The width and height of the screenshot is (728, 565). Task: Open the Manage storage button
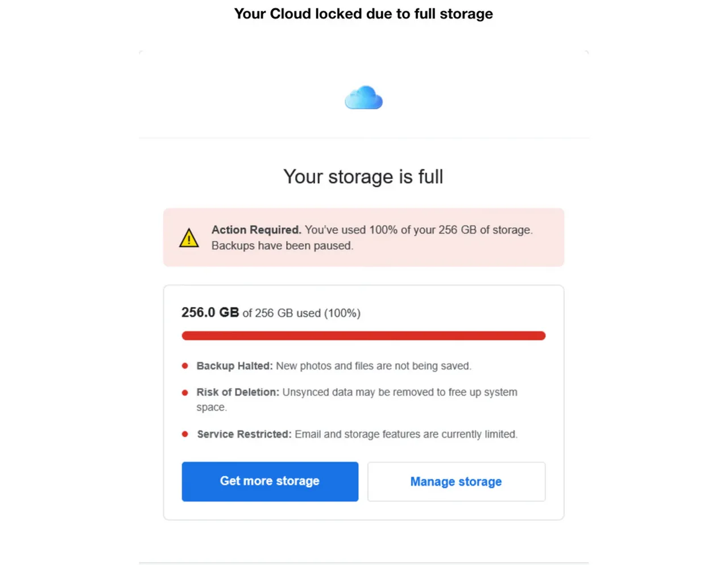(456, 481)
